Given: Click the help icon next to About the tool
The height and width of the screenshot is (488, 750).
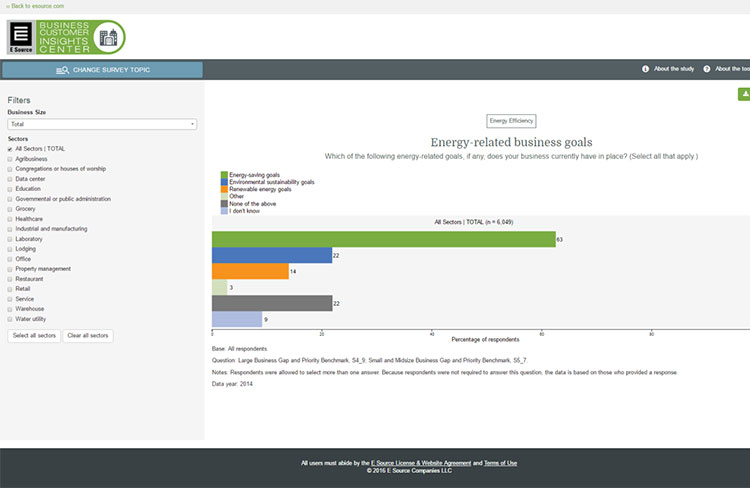Looking at the screenshot, I should (x=707, y=69).
